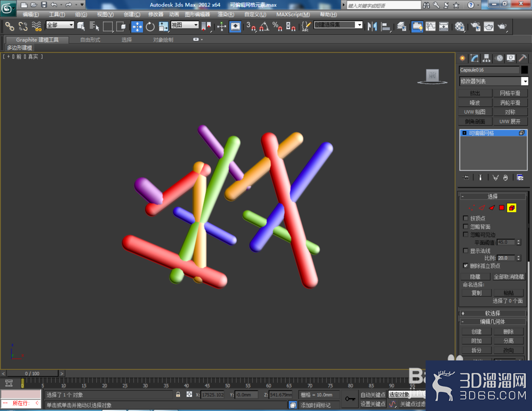532x411 pixels.
Task: Switch to Hierarchy command panel tab
Action: [487, 58]
